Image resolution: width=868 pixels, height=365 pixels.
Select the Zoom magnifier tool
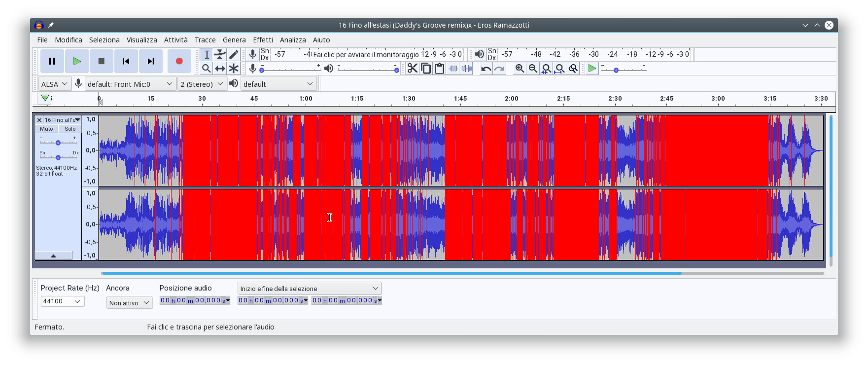[x=207, y=68]
